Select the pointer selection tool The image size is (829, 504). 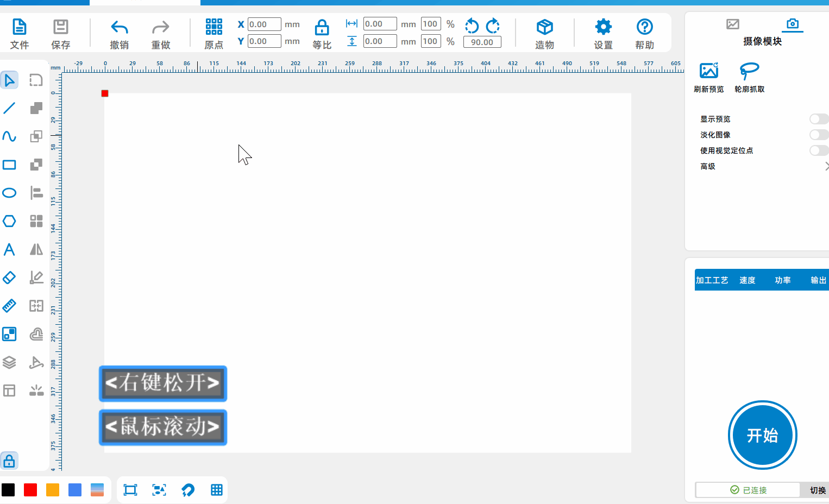pyautogui.click(x=9, y=80)
